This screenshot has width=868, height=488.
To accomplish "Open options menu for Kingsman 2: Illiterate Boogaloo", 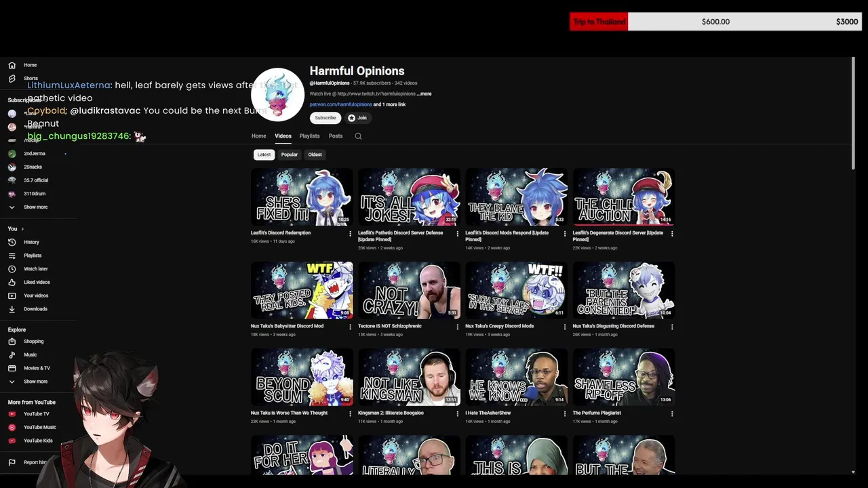I will (x=458, y=413).
